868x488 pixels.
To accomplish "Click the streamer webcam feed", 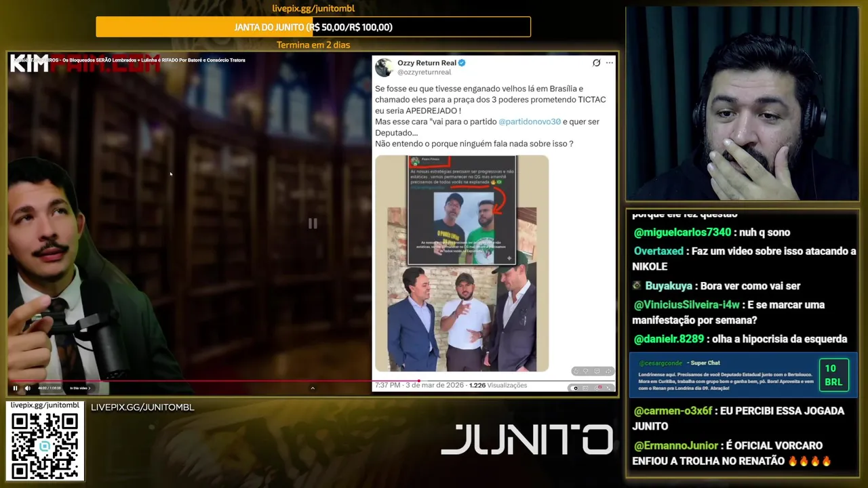I will 742,104.
